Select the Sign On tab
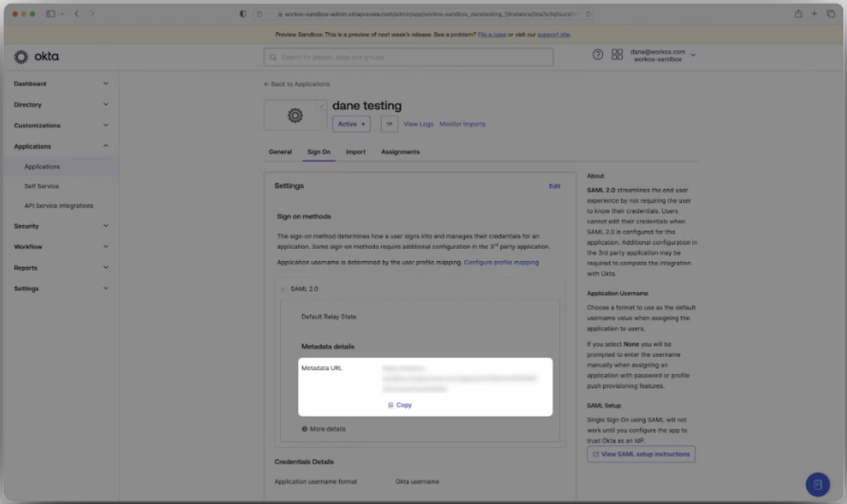 319,152
